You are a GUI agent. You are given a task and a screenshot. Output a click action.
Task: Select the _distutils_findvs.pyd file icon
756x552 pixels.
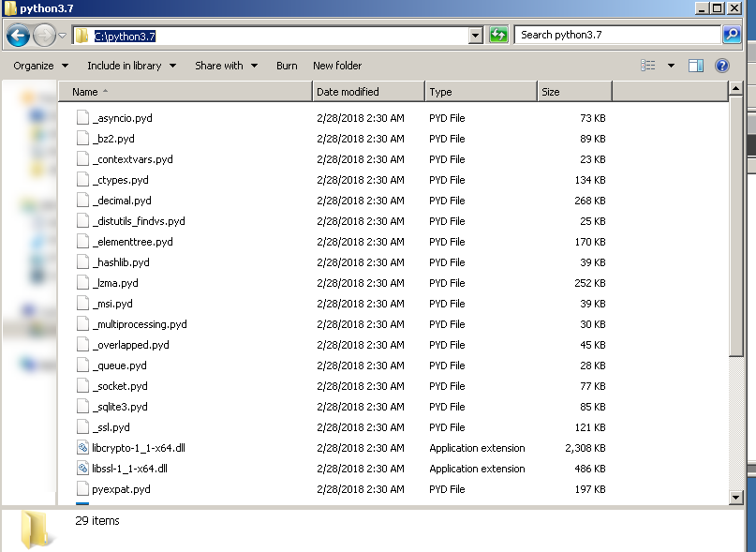[x=83, y=221]
